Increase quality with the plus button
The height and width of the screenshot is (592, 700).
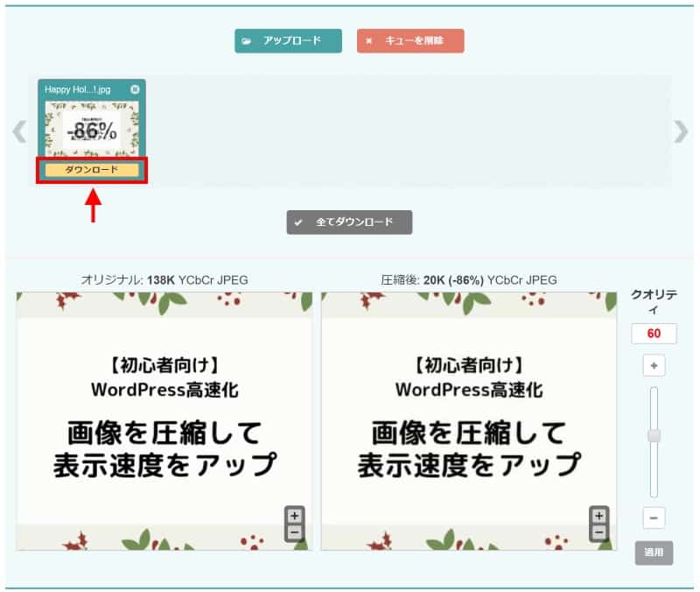pos(654,366)
